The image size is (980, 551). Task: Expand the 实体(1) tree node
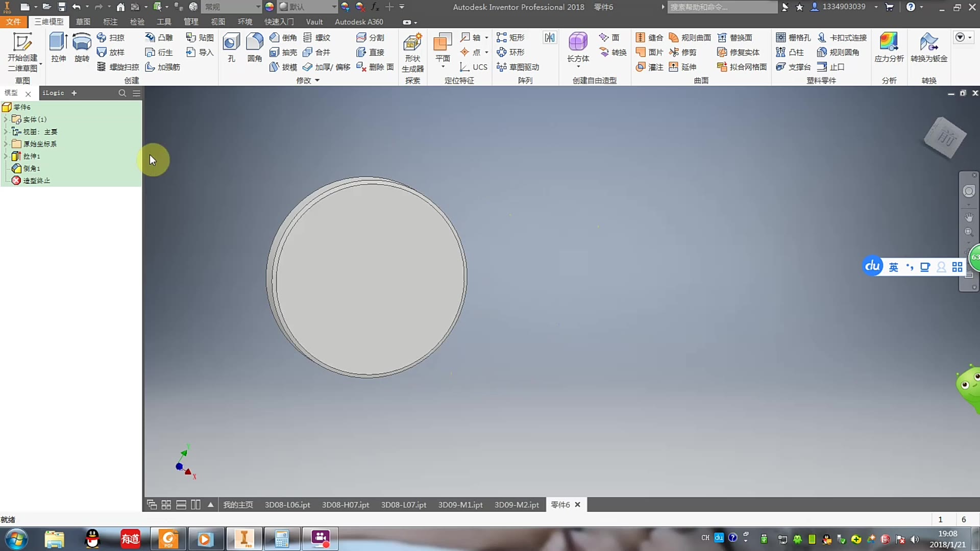(x=6, y=119)
